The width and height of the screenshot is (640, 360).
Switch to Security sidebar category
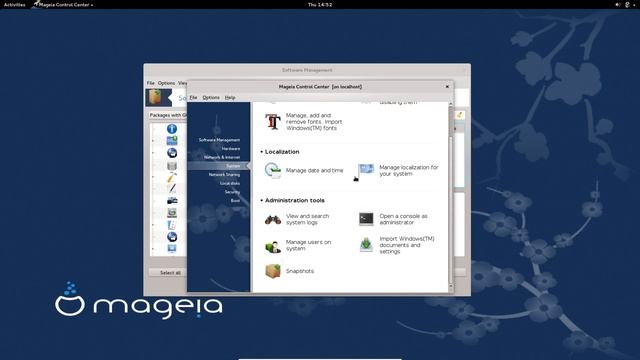click(x=232, y=192)
